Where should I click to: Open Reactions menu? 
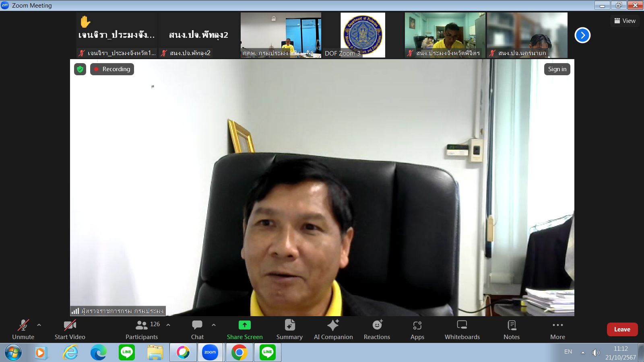coord(377,329)
